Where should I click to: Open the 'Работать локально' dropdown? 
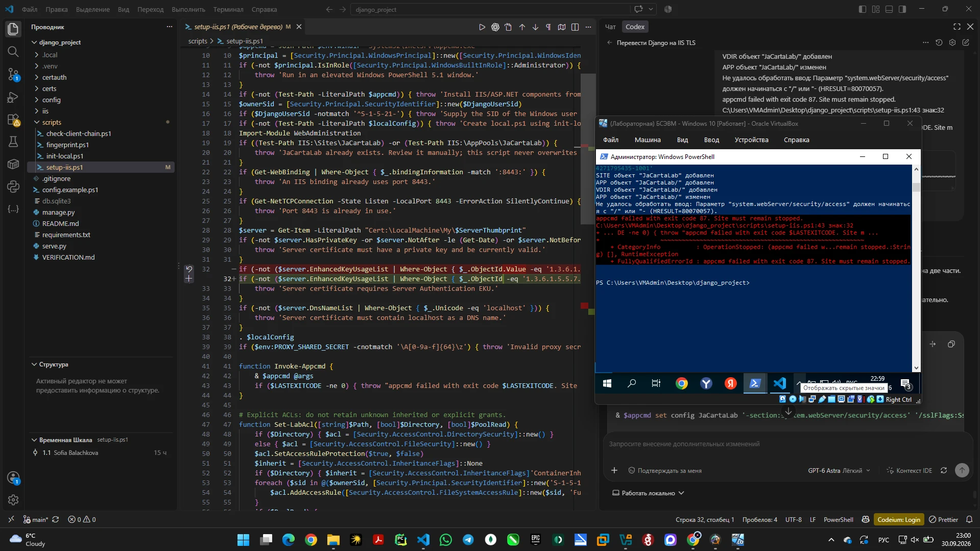coord(648,493)
